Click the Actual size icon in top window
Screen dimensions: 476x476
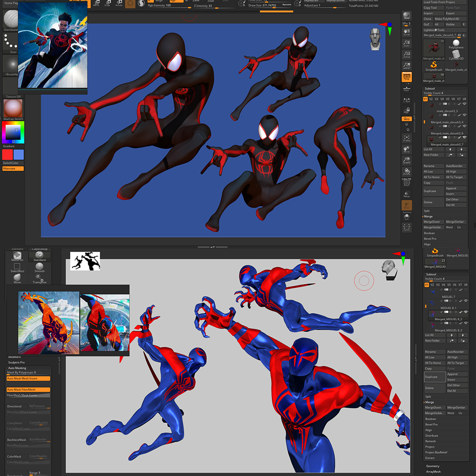406,54
